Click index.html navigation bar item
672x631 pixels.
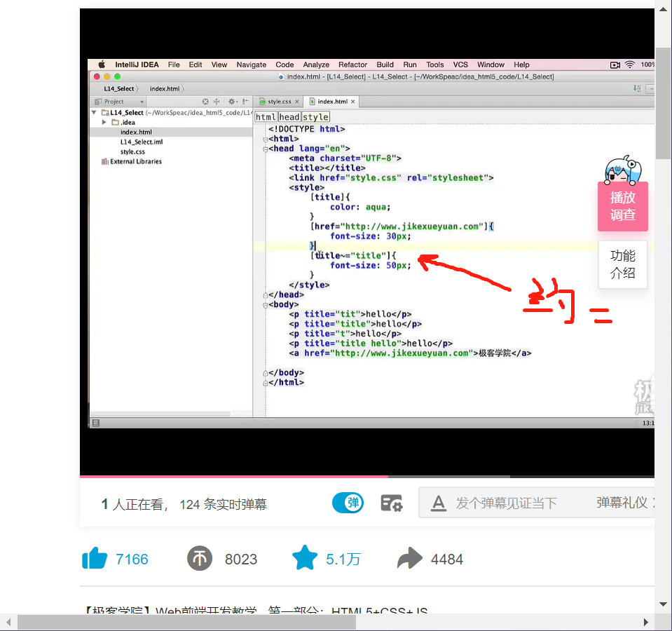[x=165, y=89]
